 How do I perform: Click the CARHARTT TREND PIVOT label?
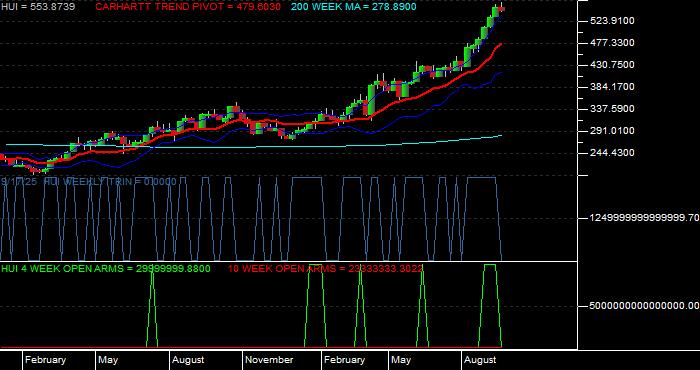click(x=188, y=7)
